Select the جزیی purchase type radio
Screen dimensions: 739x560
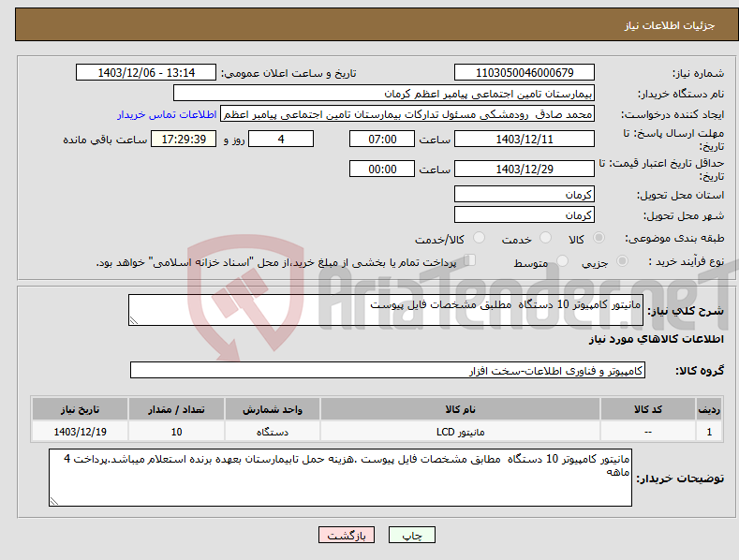[622, 260]
